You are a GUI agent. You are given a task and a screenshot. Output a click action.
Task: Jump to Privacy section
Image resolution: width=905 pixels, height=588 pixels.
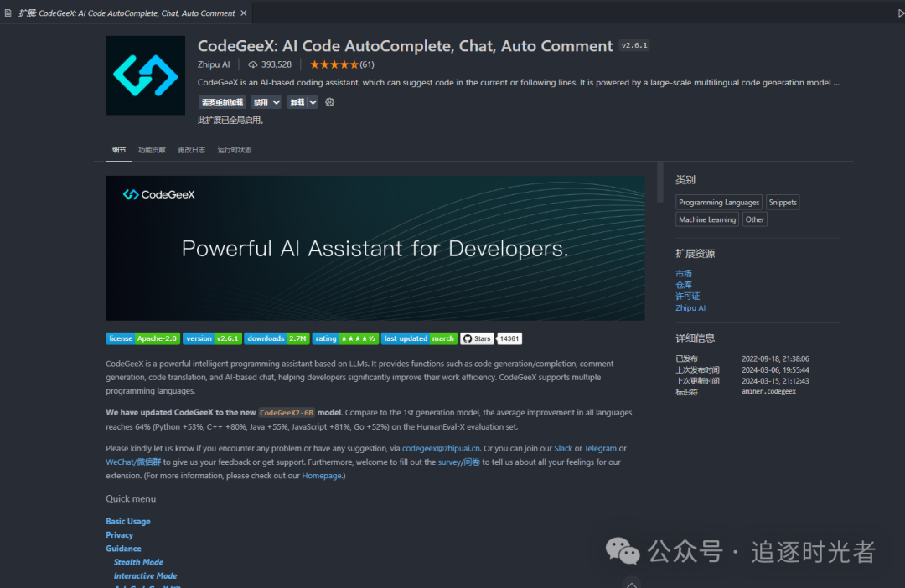[120, 535]
